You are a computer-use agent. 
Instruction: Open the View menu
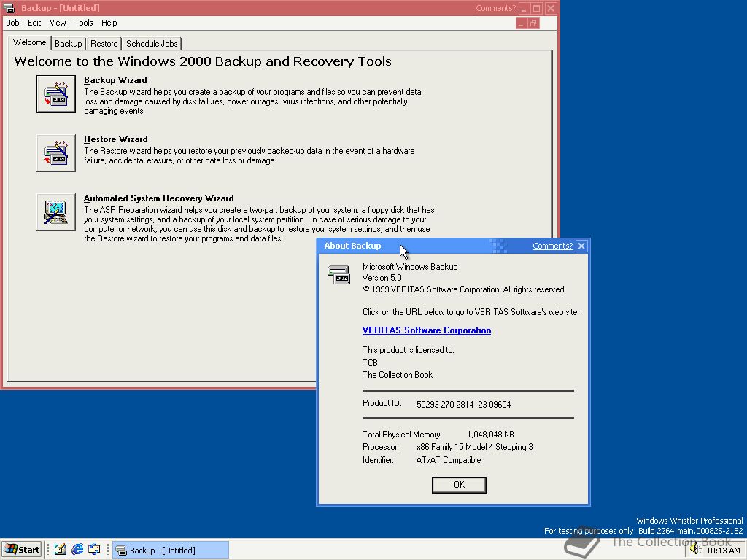pos(58,23)
